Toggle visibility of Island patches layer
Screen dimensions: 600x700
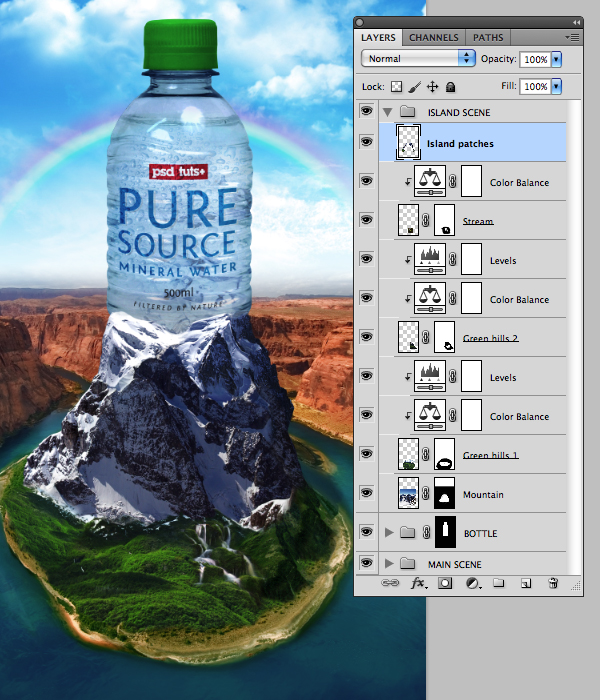coord(367,142)
